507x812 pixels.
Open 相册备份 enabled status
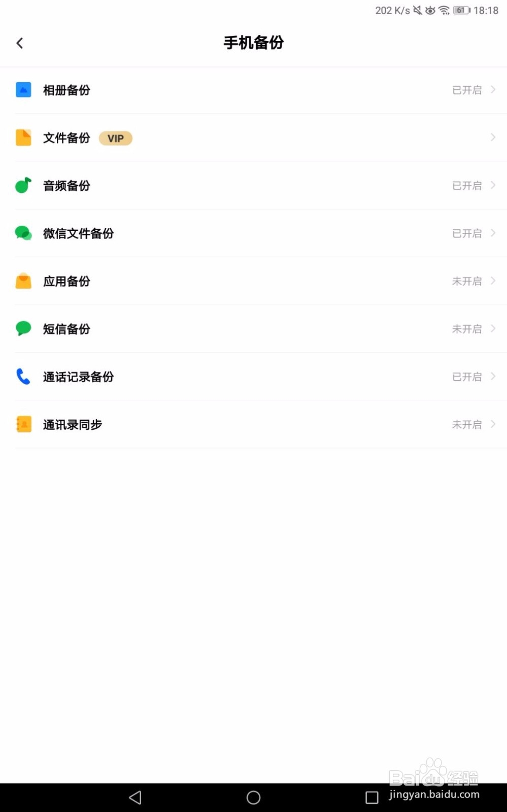[x=467, y=90]
